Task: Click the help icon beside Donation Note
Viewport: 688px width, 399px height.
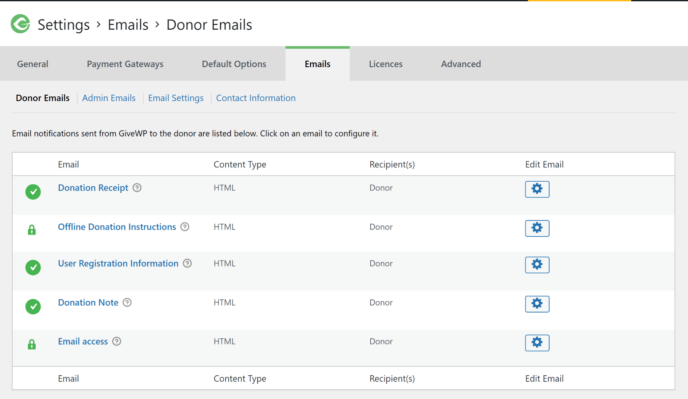Action: (x=127, y=302)
